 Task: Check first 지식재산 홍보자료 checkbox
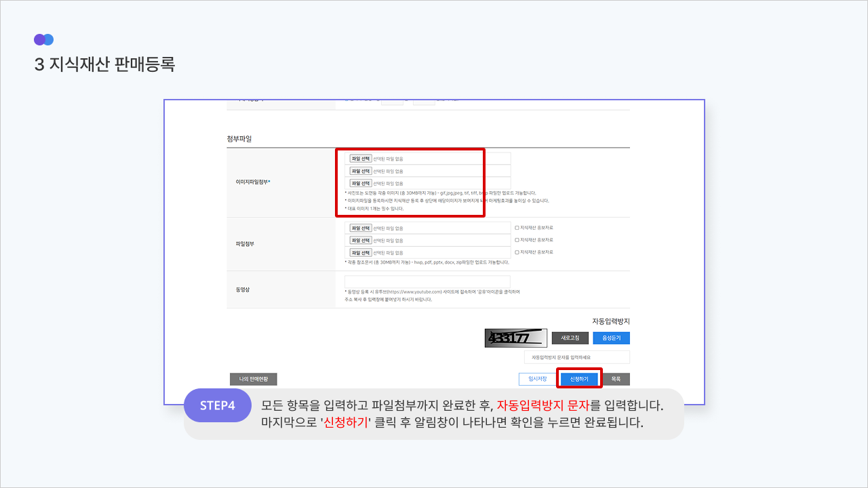pyautogui.click(x=517, y=228)
